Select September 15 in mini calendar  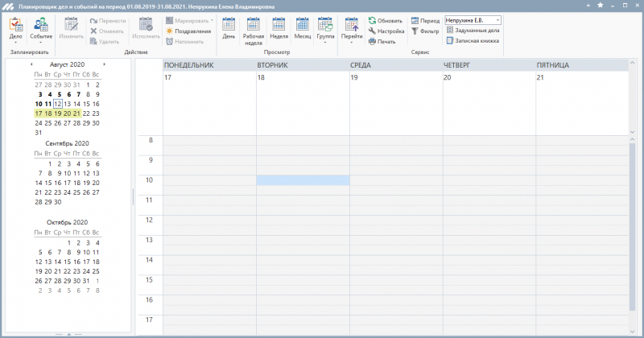tap(48, 183)
